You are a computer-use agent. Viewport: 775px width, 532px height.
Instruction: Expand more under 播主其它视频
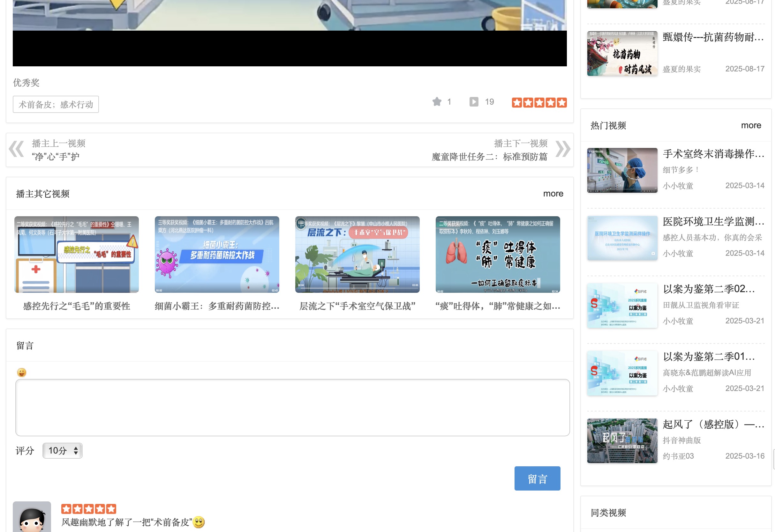[x=553, y=194]
